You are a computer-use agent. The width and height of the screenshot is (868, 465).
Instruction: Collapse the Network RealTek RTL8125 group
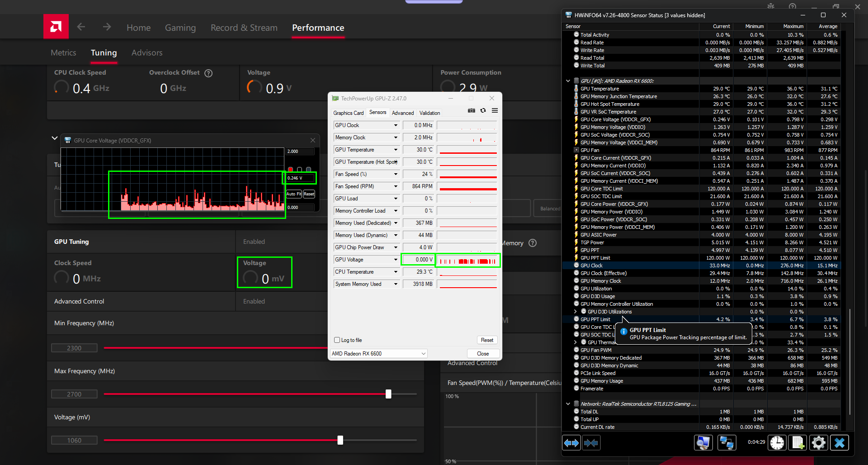click(x=568, y=404)
